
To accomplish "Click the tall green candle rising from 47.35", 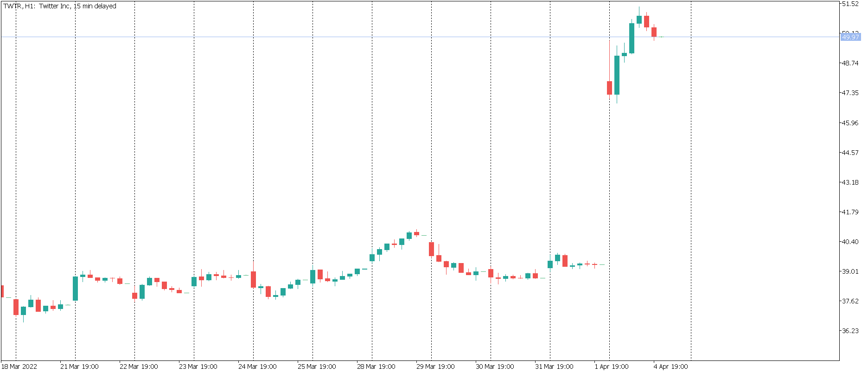I will (x=617, y=75).
